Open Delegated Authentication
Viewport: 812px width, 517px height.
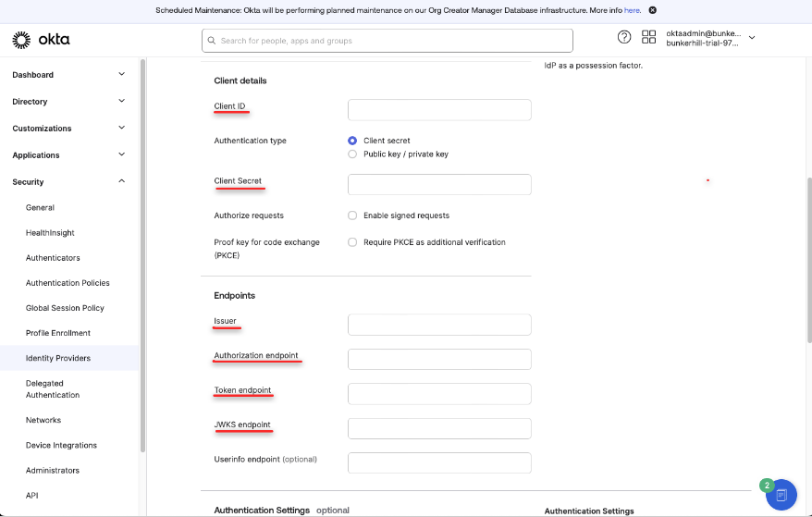coord(53,389)
